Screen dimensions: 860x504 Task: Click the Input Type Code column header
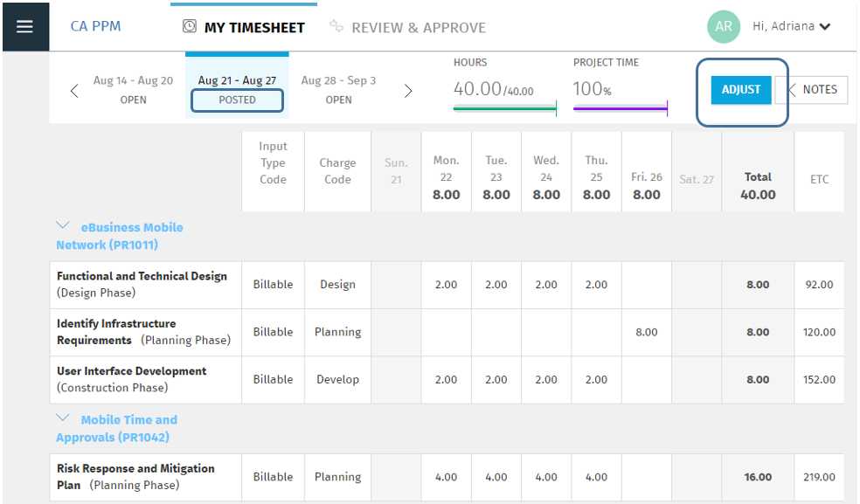click(274, 171)
